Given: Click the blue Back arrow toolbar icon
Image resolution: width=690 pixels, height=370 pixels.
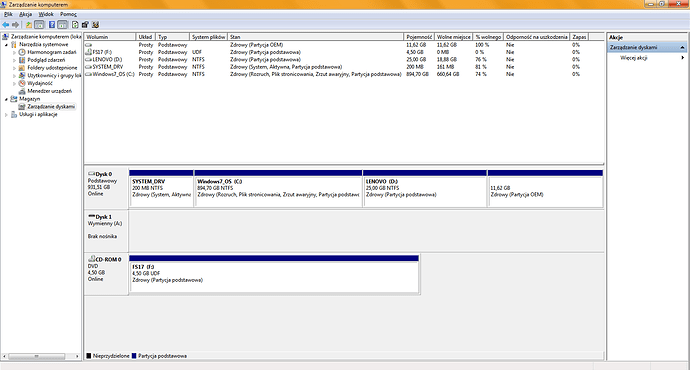Looking at the screenshot, I should (x=6, y=25).
